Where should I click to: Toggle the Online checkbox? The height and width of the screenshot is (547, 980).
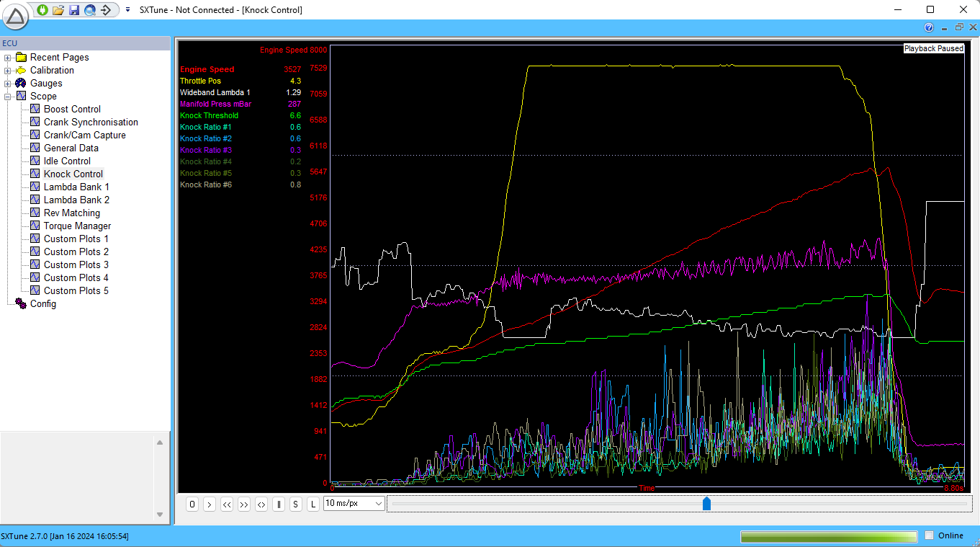(x=929, y=535)
